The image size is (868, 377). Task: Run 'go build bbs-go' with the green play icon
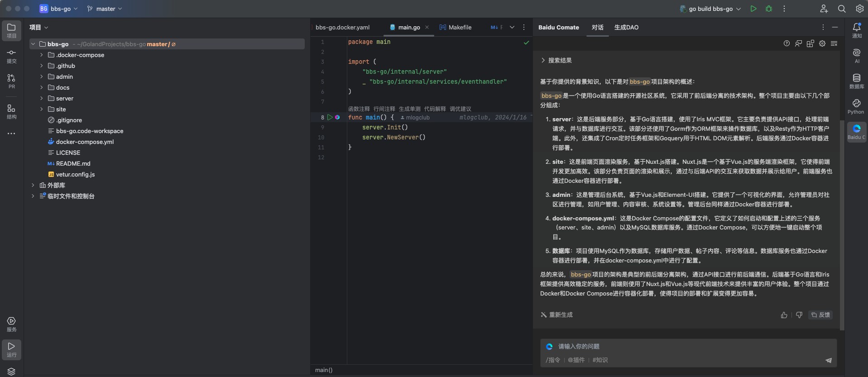753,9
